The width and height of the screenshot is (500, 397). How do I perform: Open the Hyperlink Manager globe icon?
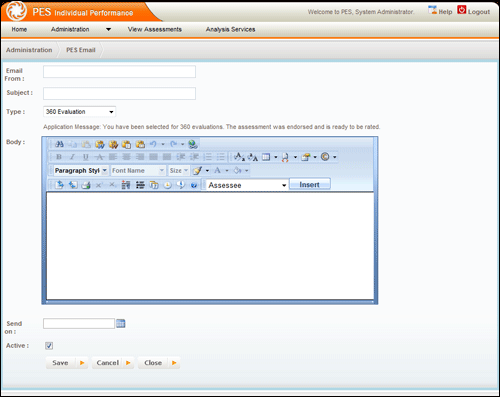point(193,144)
